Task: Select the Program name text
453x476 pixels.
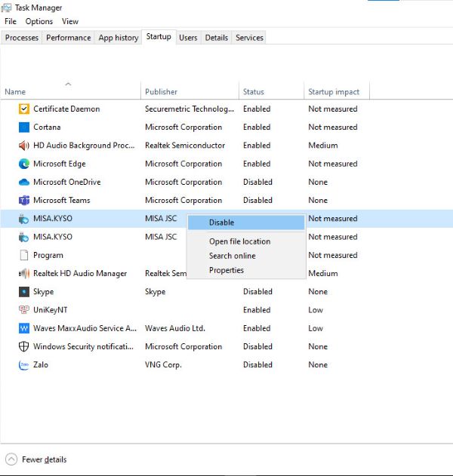Action: [x=48, y=255]
